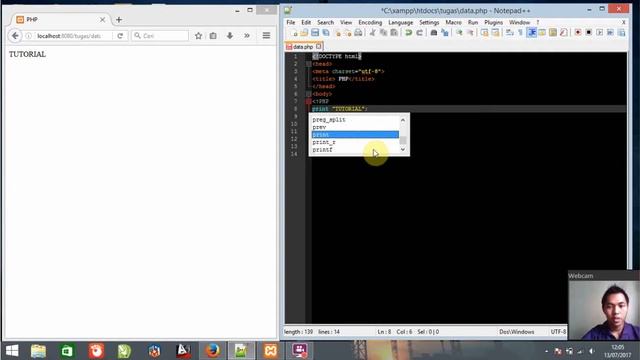Open the Search menu in Notepad++
Screen dimensions: 640x360
[x=325, y=22]
